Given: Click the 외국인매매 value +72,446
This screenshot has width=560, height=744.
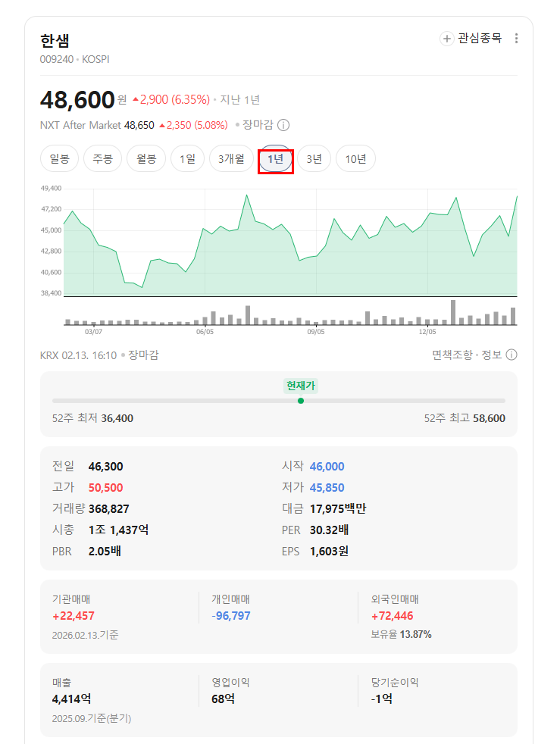Looking at the screenshot, I should pyautogui.click(x=393, y=616).
